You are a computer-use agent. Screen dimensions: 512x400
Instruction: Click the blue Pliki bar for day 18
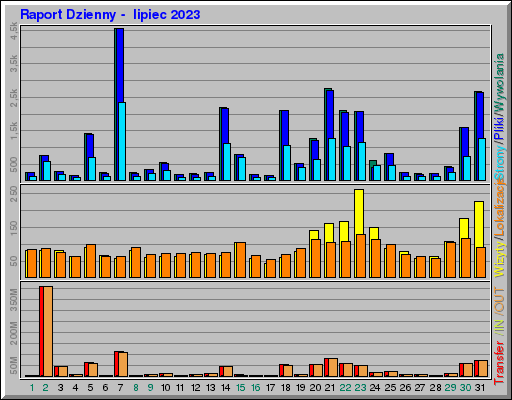click(285, 128)
